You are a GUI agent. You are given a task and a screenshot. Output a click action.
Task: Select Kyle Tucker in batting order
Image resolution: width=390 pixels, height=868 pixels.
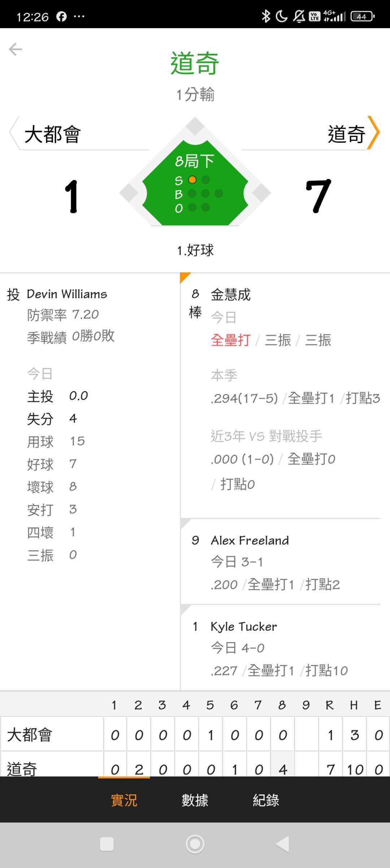point(244,627)
